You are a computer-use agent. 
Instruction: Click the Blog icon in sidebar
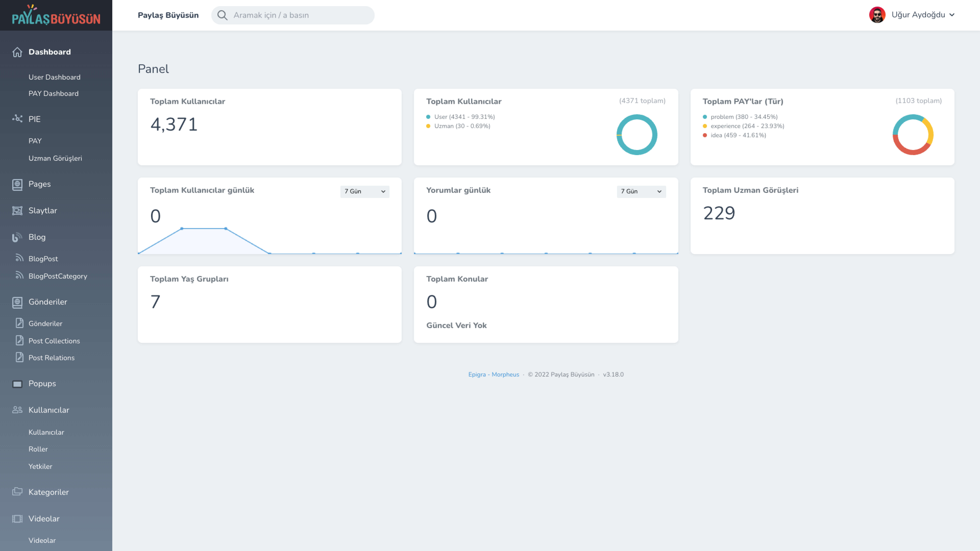tap(17, 237)
